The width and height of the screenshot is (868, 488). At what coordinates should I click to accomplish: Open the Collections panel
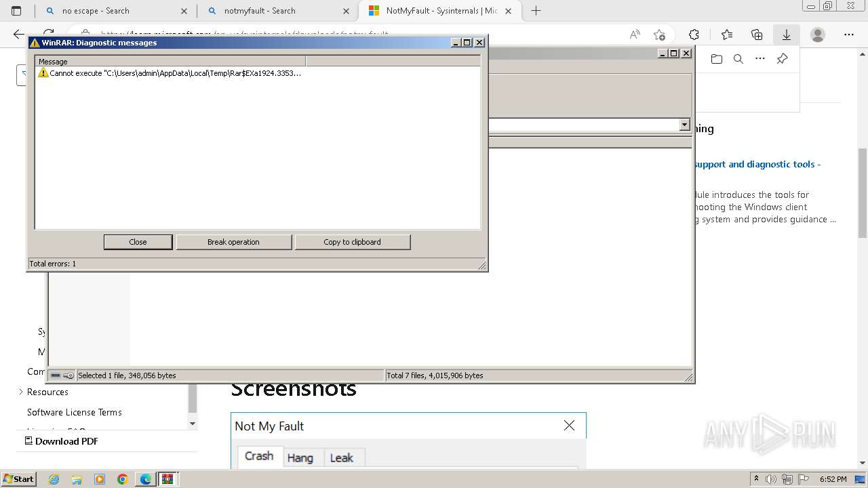(757, 35)
